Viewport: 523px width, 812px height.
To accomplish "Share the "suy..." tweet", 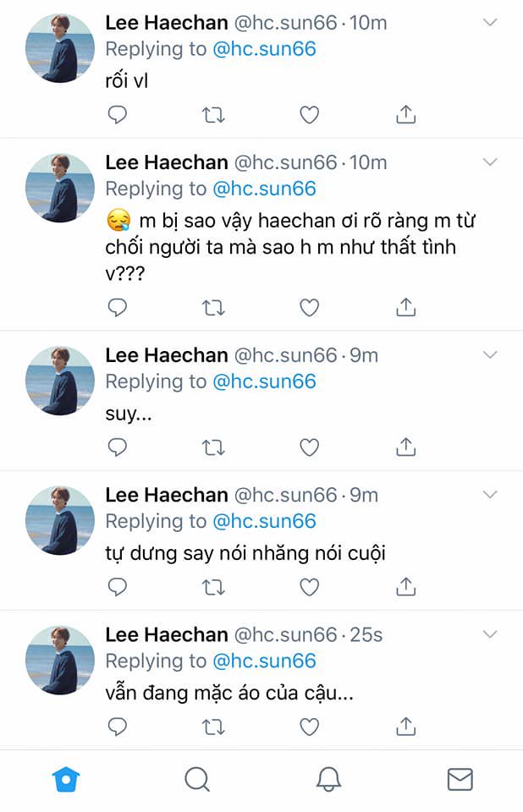I will click(x=406, y=446).
